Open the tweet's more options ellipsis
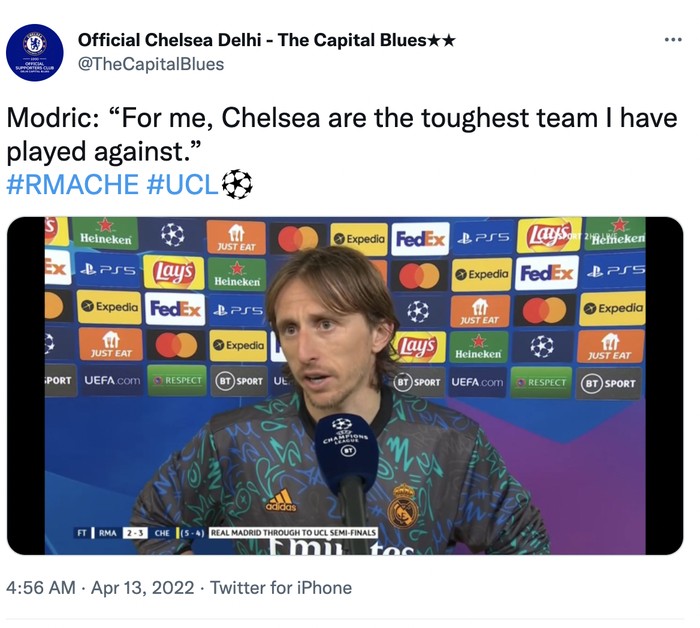The height and width of the screenshot is (628, 700). (x=673, y=39)
